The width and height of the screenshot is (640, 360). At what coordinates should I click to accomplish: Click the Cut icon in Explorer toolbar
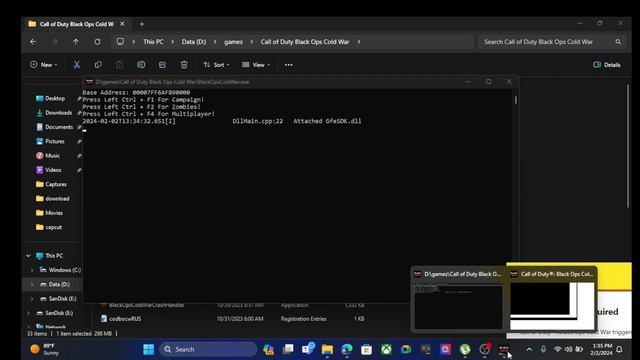(x=76, y=65)
